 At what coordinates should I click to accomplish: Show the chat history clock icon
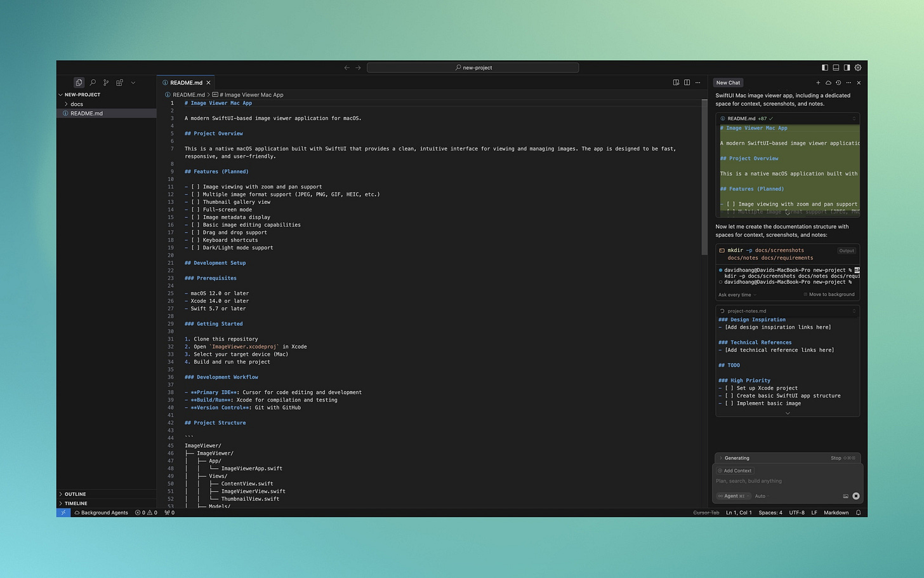pyautogui.click(x=838, y=83)
